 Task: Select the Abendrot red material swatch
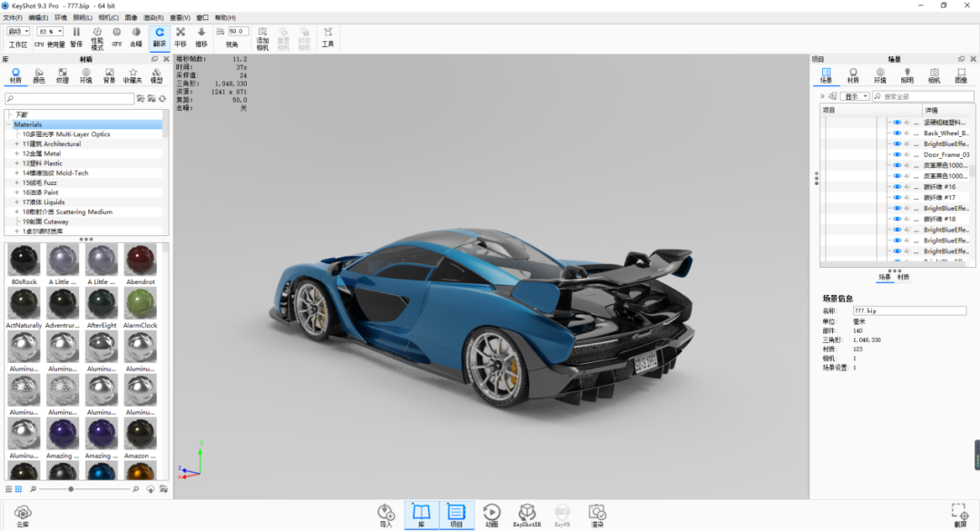click(140, 264)
